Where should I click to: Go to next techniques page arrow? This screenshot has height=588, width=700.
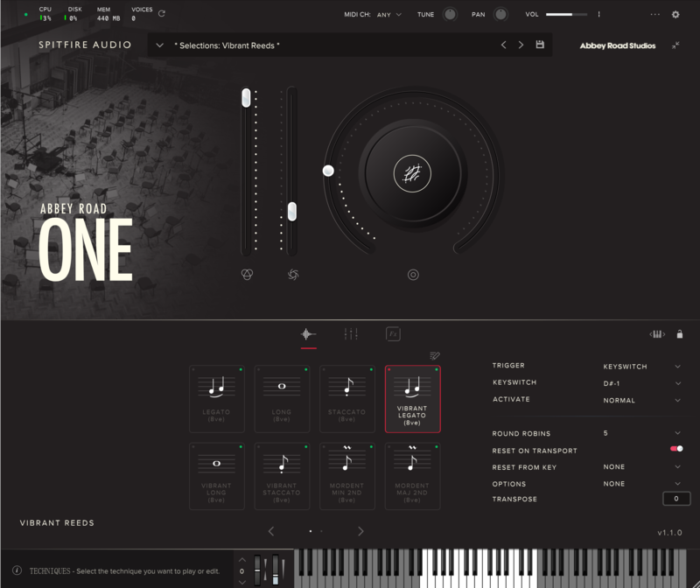(x=360, y=531)
